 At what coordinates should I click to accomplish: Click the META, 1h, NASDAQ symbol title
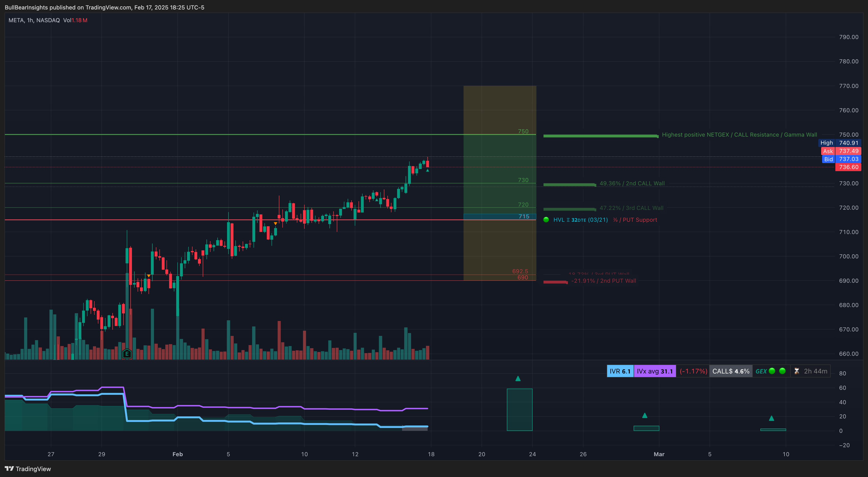(34, 20)
